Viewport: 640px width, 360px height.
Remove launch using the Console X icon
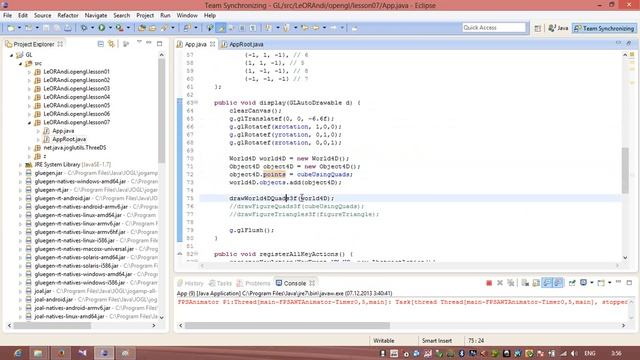(x=500, y=283)
